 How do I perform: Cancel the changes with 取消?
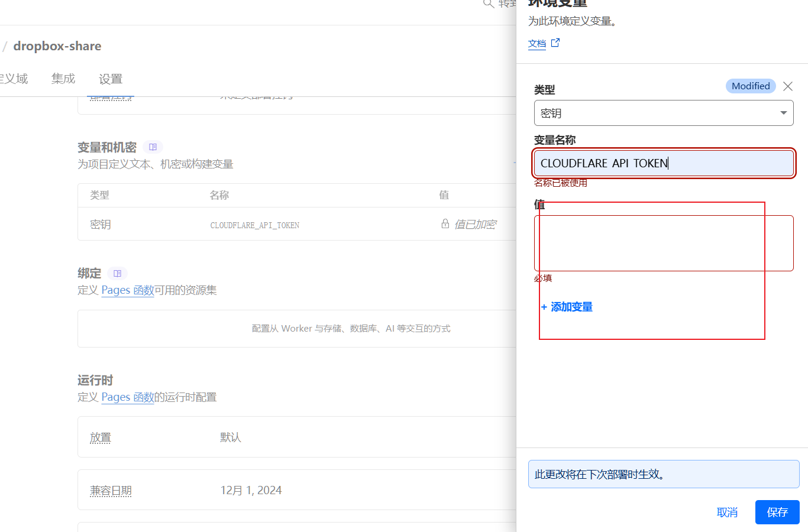tap(727, 512)
